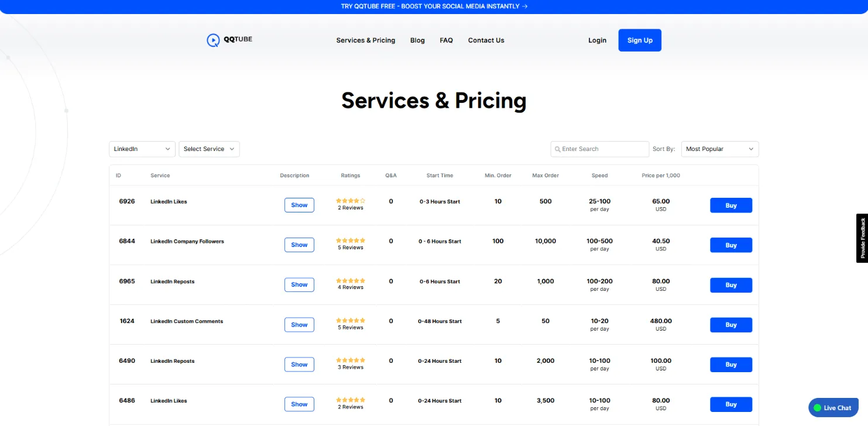Click the Login link
This screenshot has width=868, height=426.
(597, 40)
